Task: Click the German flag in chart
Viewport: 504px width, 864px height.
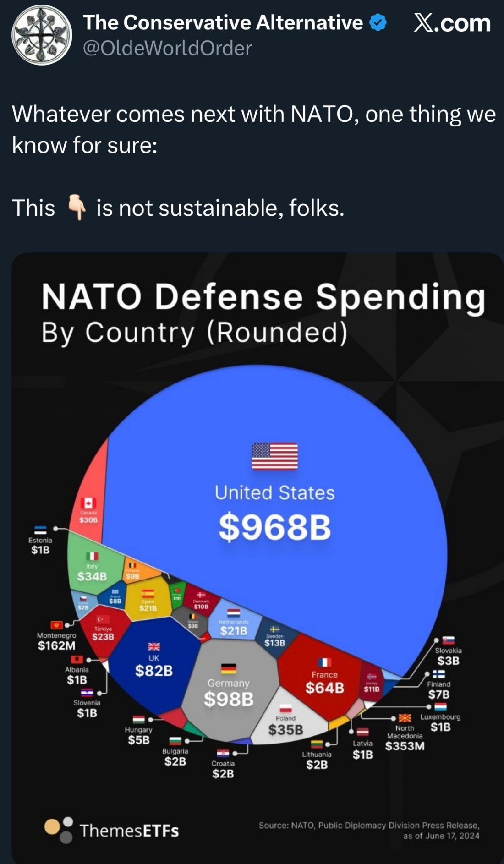Action: click(229, 668)
